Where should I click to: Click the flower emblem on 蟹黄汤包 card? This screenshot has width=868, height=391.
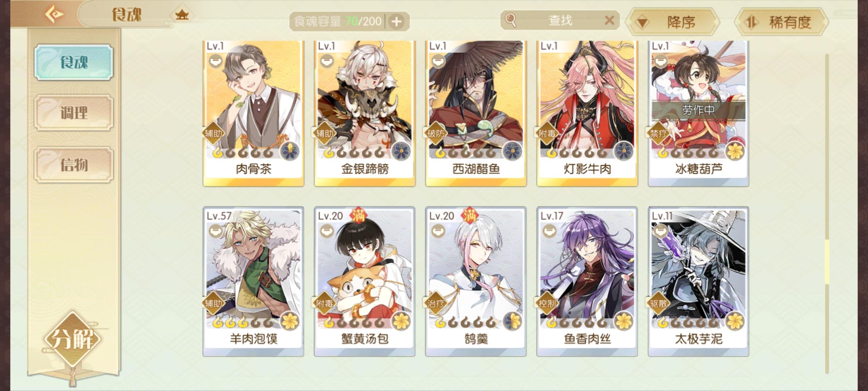coord(401,321)
